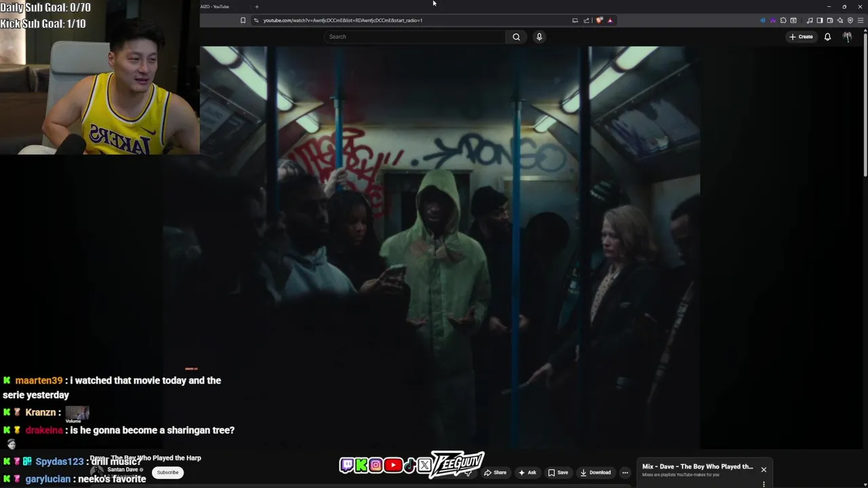The image size is (868, 488).
Task: Click the green Kick logo in overlay
Action: [x=361, y=465]
